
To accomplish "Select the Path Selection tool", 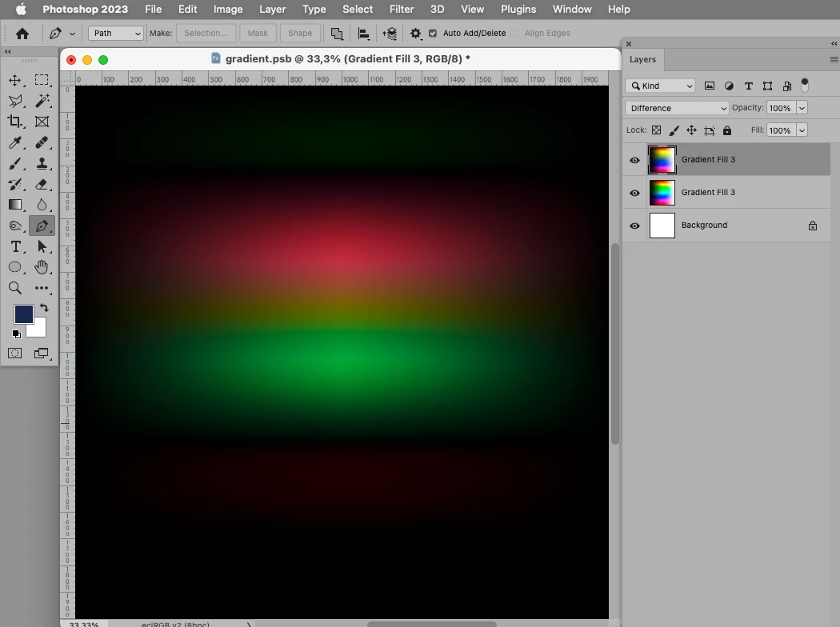I will pyautogui.click(x=42, y=246).
